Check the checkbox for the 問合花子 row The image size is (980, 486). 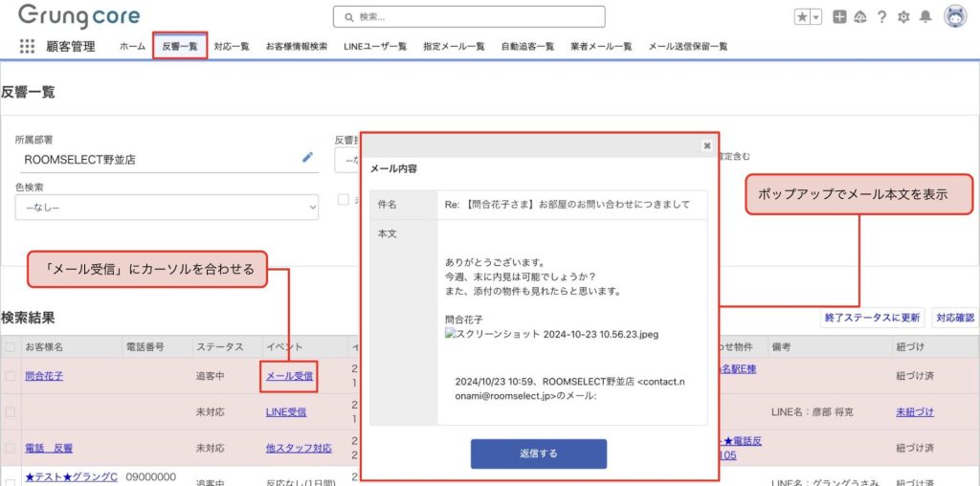tap(11, 376)
